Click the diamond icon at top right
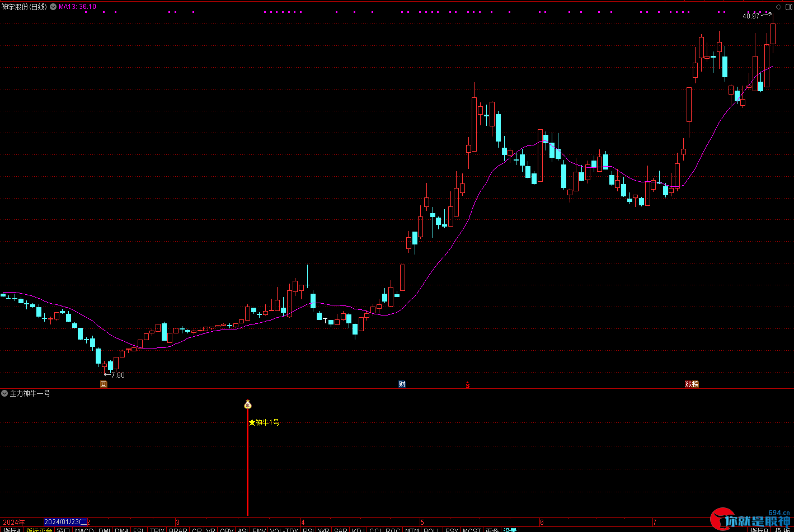 click(x=778, y=7)
